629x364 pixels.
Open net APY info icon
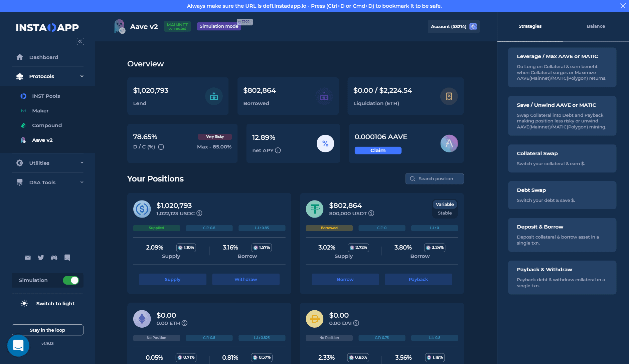[278, 150]
